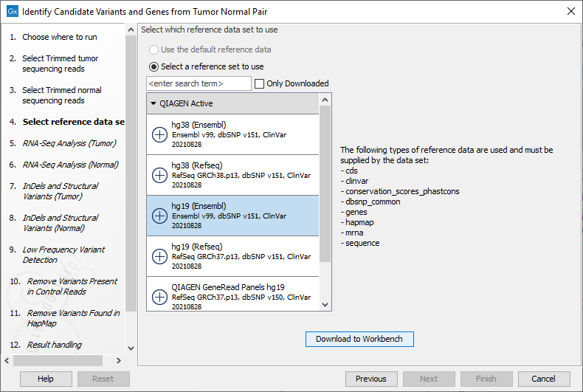Click the reference list scroll up arrow
Image resolution: width=583 pixels, height=392 pixels.
click(325, 100)
